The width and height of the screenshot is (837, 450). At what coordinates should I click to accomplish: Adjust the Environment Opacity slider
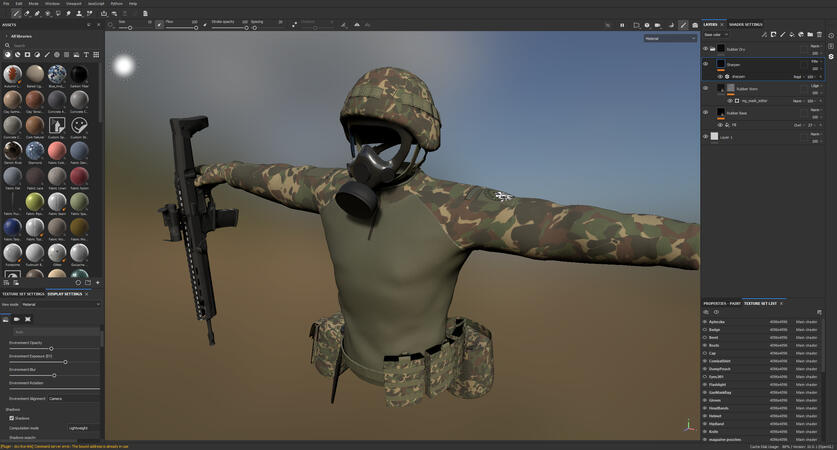click(x=51, y=349)
